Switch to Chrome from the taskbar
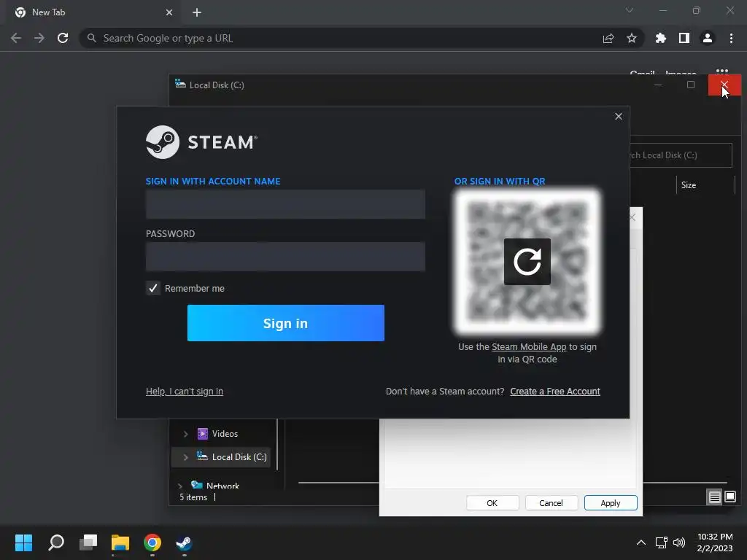747x560 pixels. click(152, 542)
